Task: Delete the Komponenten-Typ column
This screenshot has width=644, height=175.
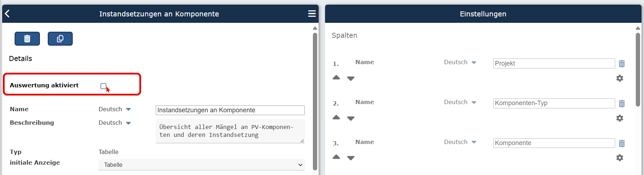Action: coord(622,103)
